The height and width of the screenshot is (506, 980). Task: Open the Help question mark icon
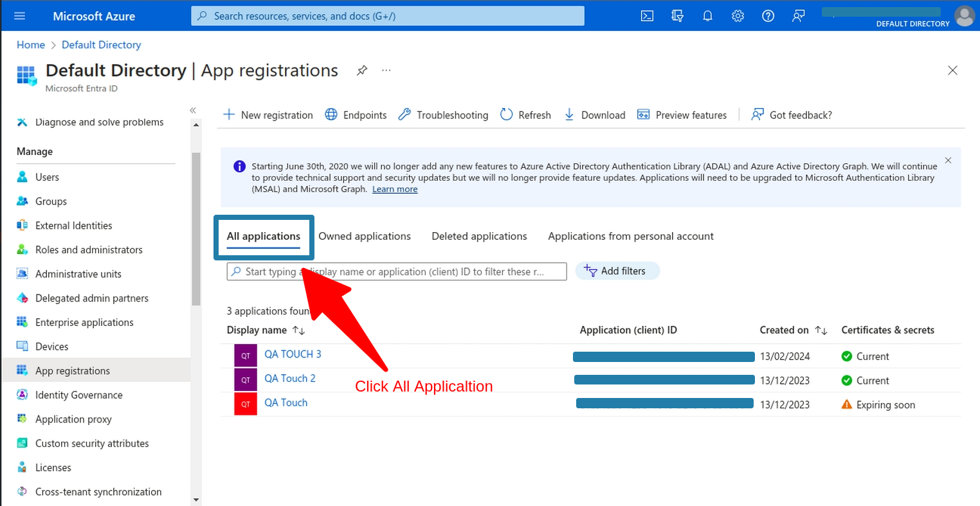768,16
